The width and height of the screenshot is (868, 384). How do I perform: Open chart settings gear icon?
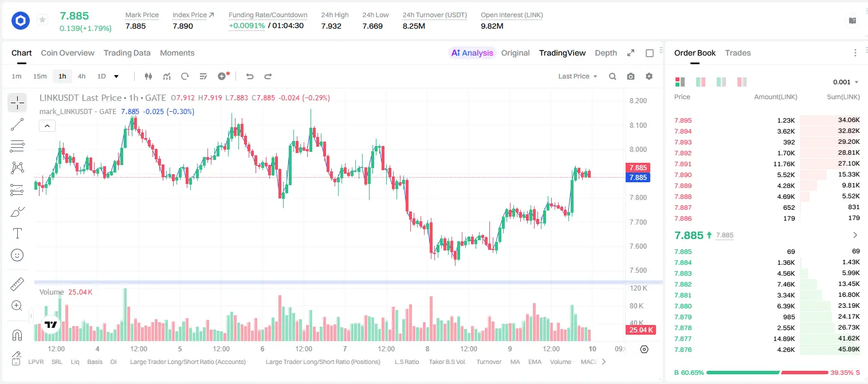[649, 76]
